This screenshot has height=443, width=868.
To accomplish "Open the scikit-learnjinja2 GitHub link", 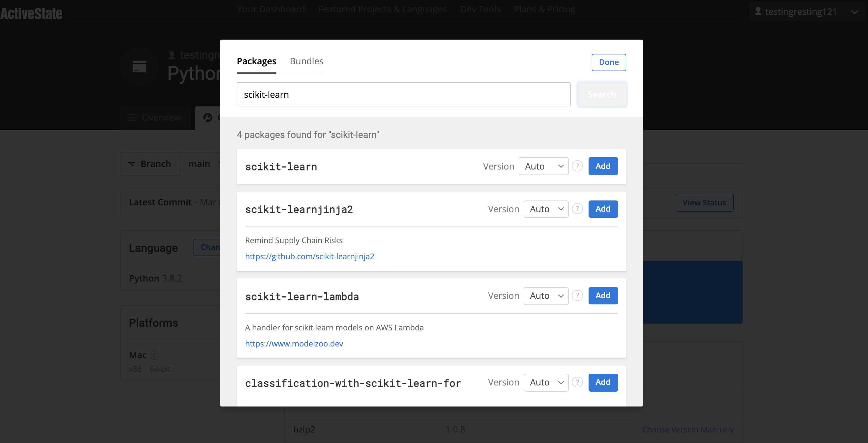I will click(x=310, y=256).
